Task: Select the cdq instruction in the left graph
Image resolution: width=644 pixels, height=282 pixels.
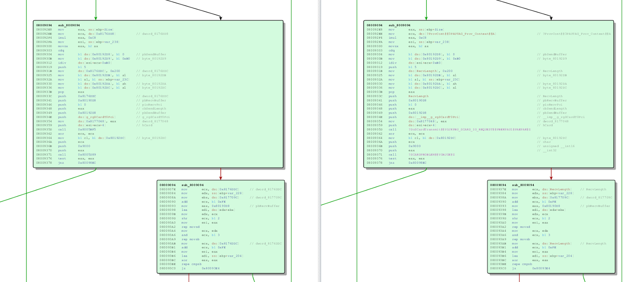Action: point(61,50)
